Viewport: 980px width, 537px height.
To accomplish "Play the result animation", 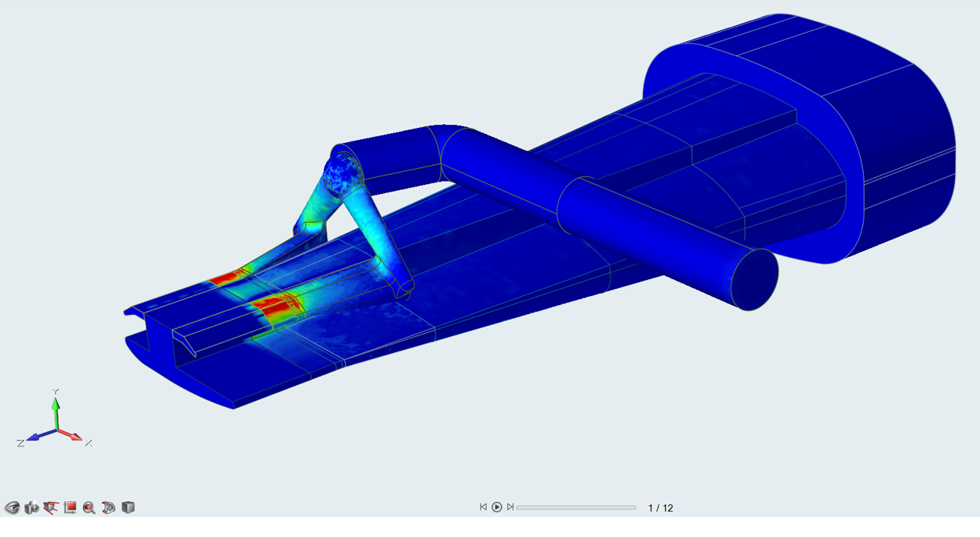I will pos(496,507).
